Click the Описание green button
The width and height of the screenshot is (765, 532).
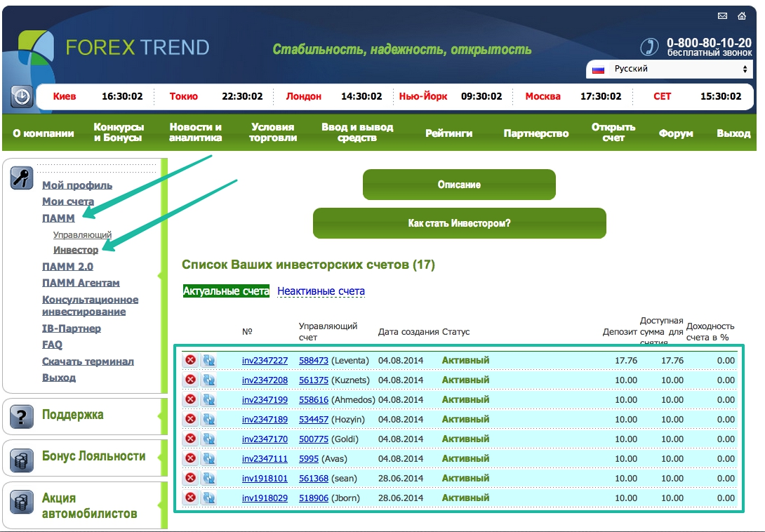point(459,185)
